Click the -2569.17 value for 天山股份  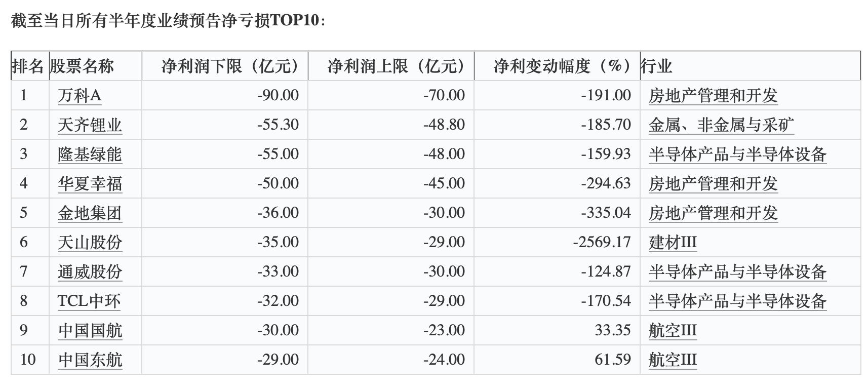(x=602, y=242)
